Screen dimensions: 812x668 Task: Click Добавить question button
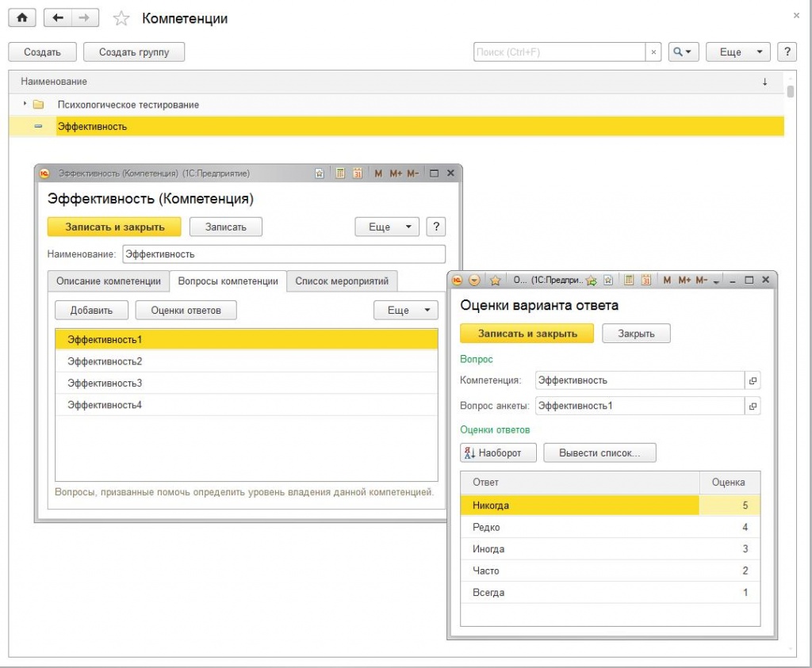click(91, 311)
